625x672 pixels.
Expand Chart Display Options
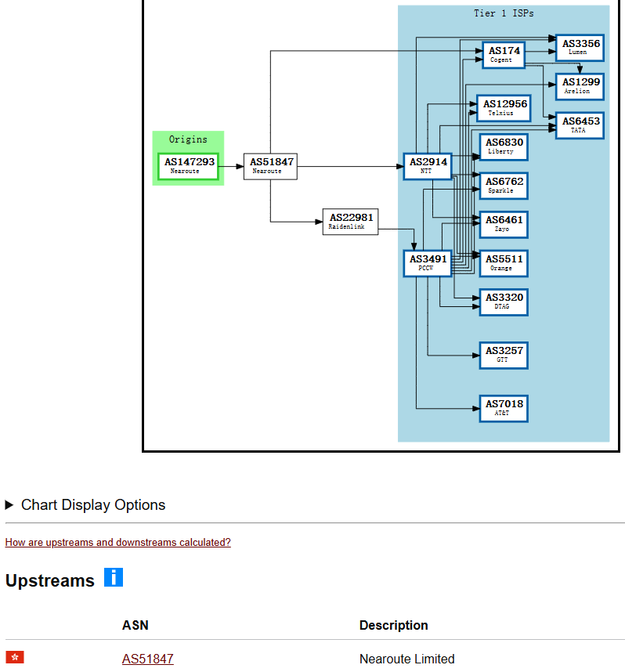coord(86,505)
